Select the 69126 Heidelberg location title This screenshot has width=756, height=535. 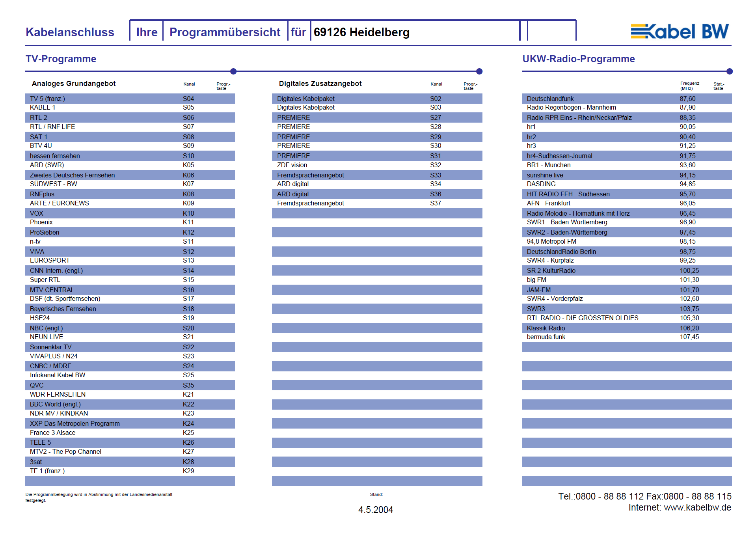point(361,32)
